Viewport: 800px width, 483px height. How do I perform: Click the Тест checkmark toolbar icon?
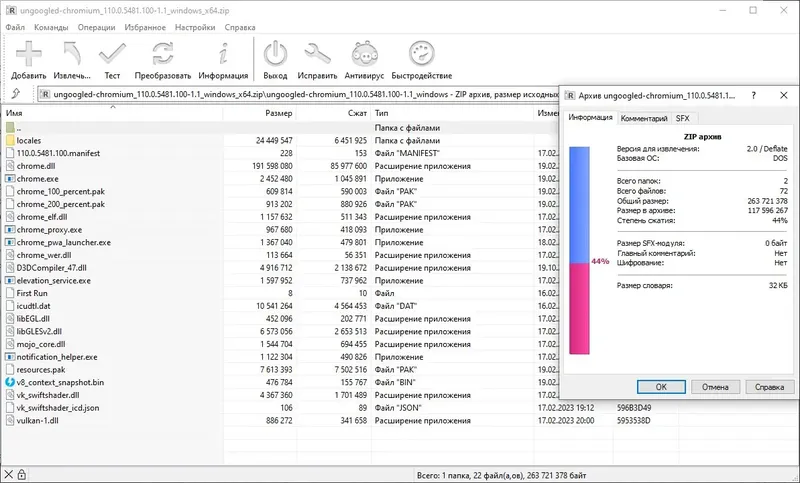click(x=112, y=54)
